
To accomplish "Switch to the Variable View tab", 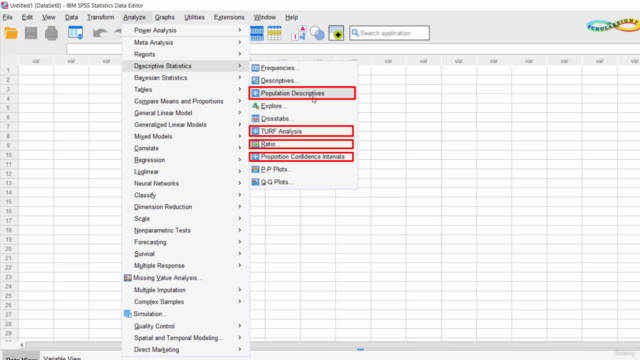I will (62, 358).
